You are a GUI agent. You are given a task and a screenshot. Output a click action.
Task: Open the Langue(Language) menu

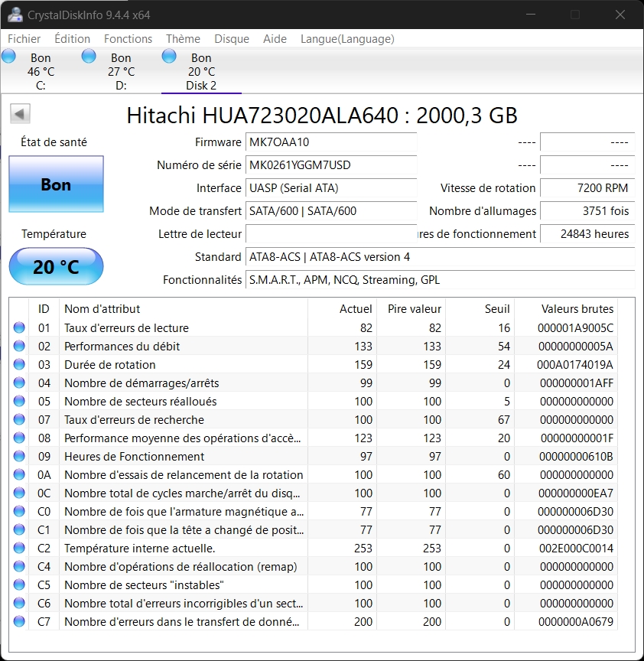click(347, 39)
